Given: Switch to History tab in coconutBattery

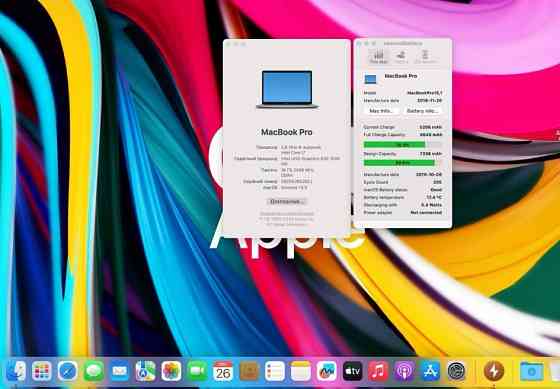Looking at the screenshot, I should click(401, 56).
